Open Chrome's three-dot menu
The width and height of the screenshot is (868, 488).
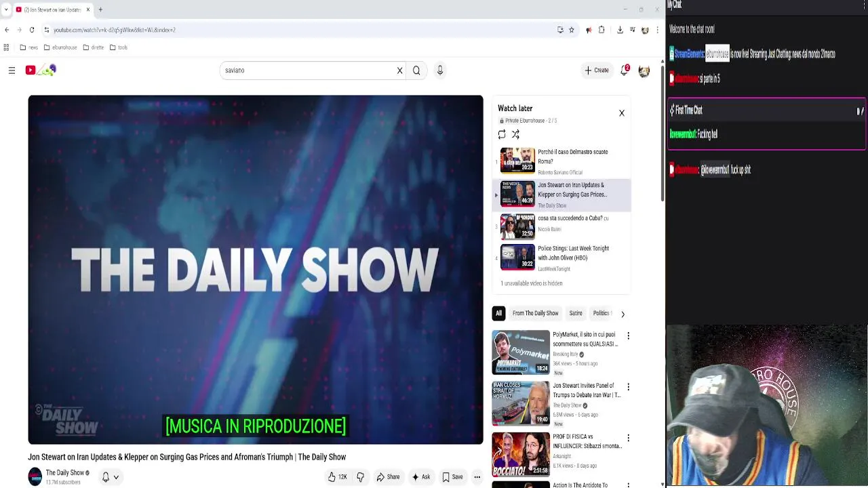click(x=657, y=30)
